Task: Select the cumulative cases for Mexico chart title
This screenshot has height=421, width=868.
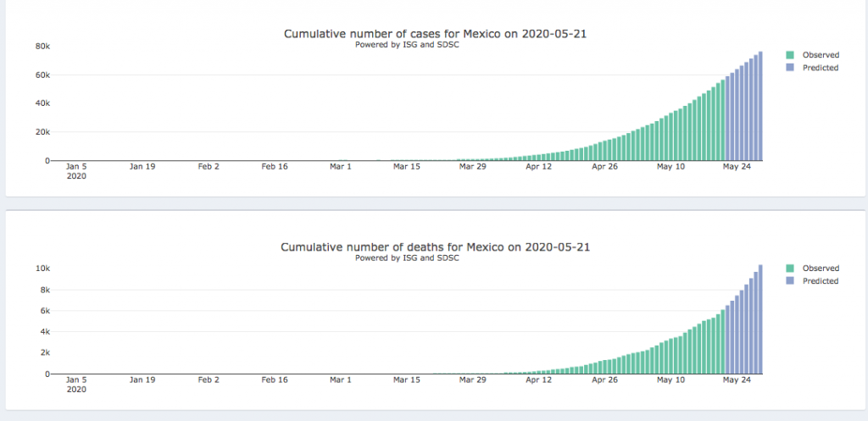Action: click(x=434, y=34)
